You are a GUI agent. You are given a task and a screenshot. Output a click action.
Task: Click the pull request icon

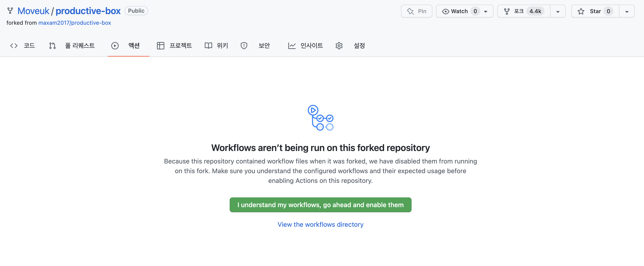[52, 45]
